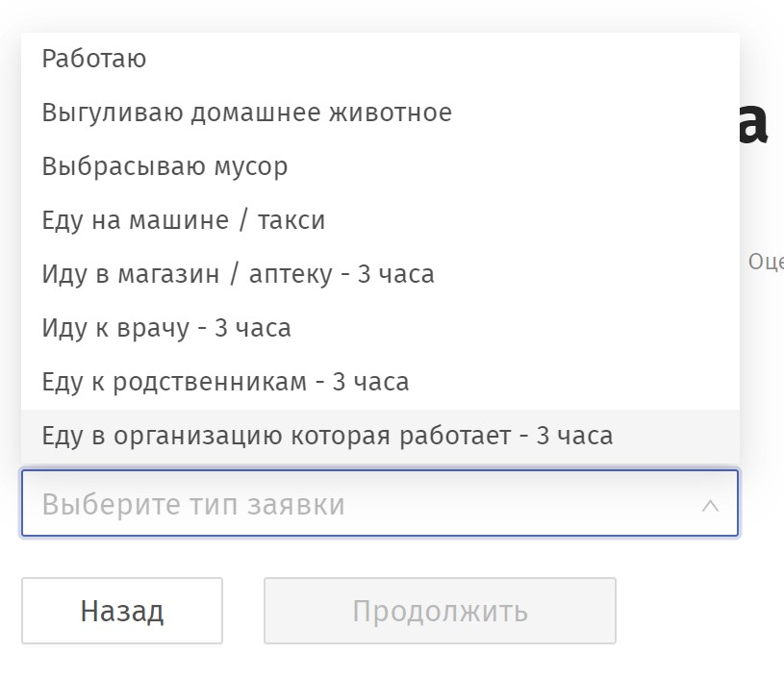Viewport: 784px width, 679px height.
Task: Pick "Еду к родственникам - 3 часа"
Action: point(225,382)
